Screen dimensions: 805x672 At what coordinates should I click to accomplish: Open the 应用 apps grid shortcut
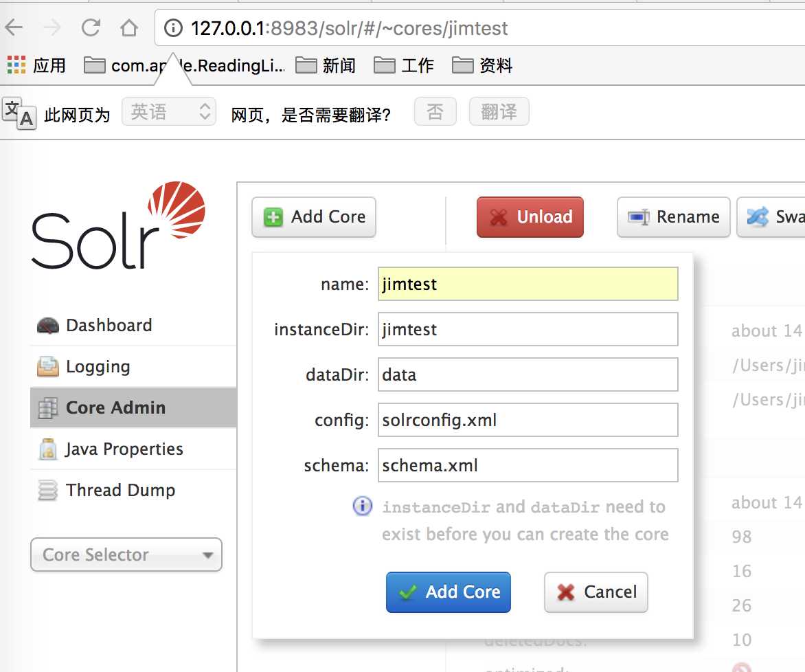[x=36, y=65]
